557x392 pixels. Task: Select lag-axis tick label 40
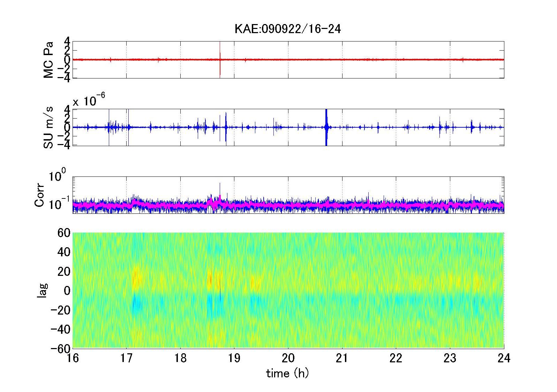coord(63,252)
